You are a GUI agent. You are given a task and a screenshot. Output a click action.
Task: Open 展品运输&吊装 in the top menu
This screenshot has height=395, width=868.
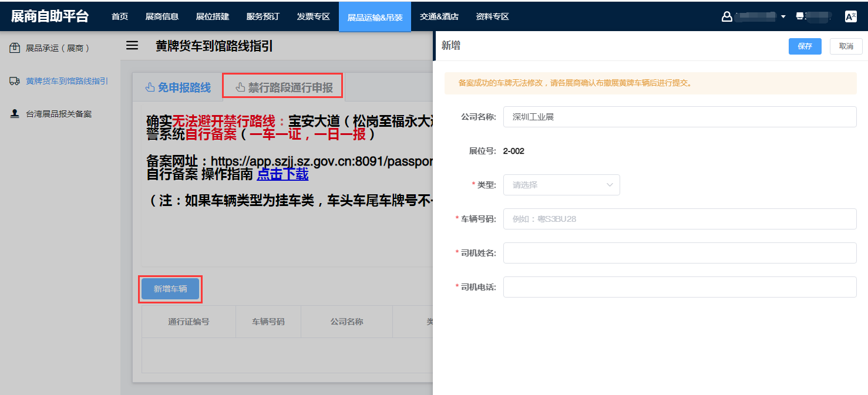point(375,17)
